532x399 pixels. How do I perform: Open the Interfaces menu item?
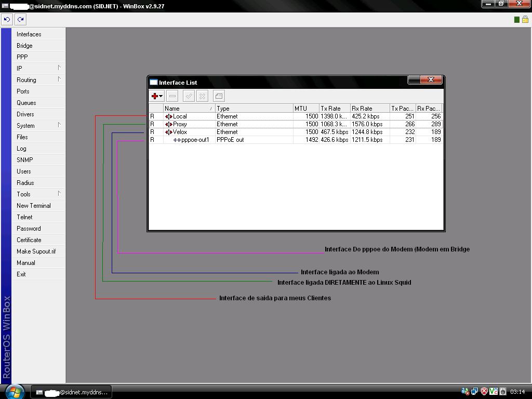coord(38,34)
